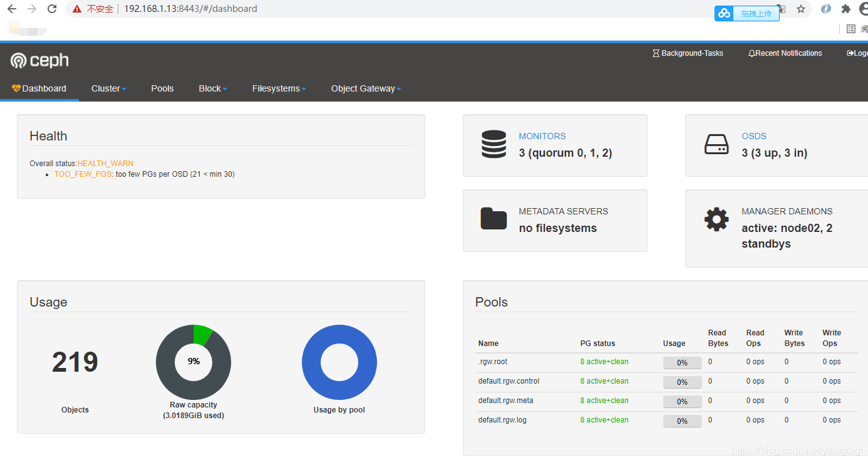Click the active node02 manager text
The height and width of the screenshot is (462, 868).
coord(787,236)
